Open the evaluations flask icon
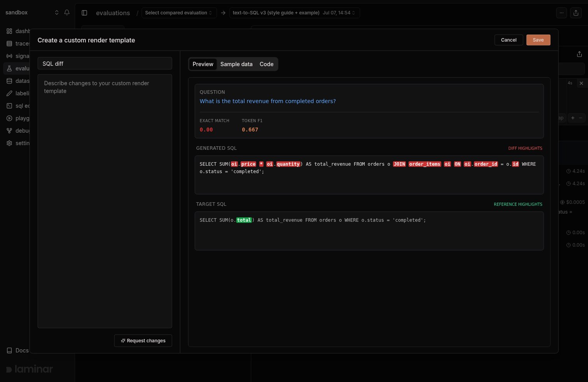The width and height of the screenshot is (588, 382). pyautogui.click(x=9, y=68)
